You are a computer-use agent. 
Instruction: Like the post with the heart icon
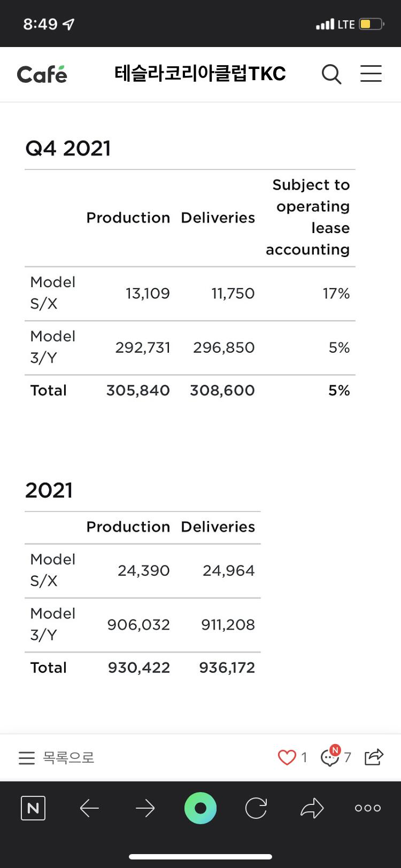click(x=287, y=757)
